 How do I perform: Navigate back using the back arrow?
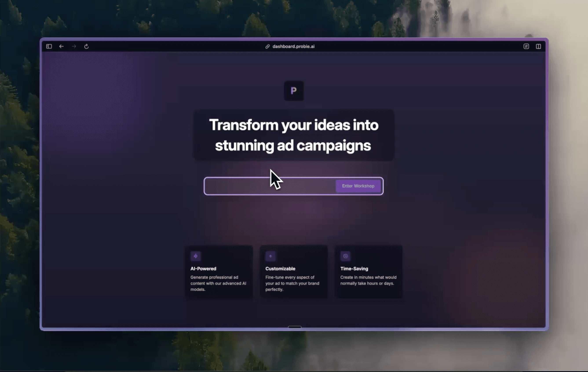[x=61, y=46]
